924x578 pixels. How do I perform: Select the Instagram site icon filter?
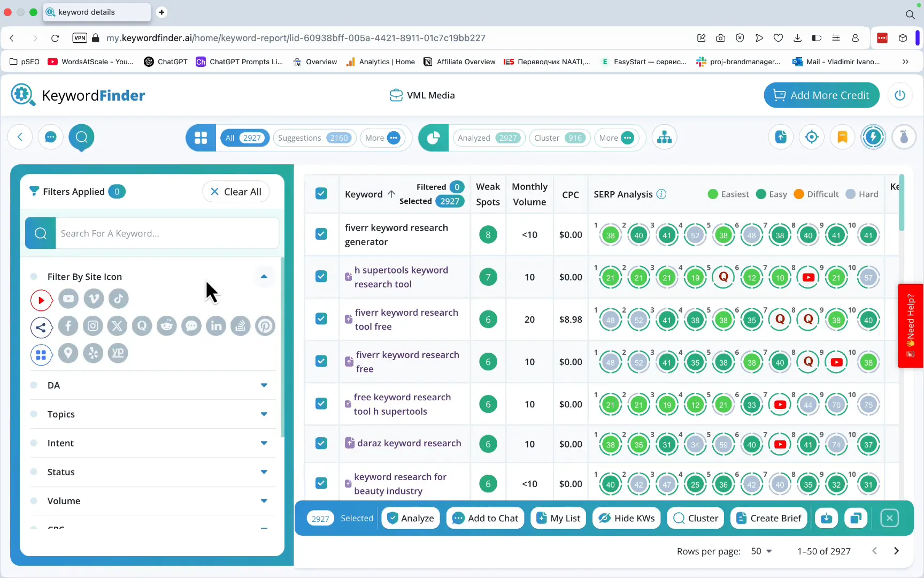tap(93, 326)
